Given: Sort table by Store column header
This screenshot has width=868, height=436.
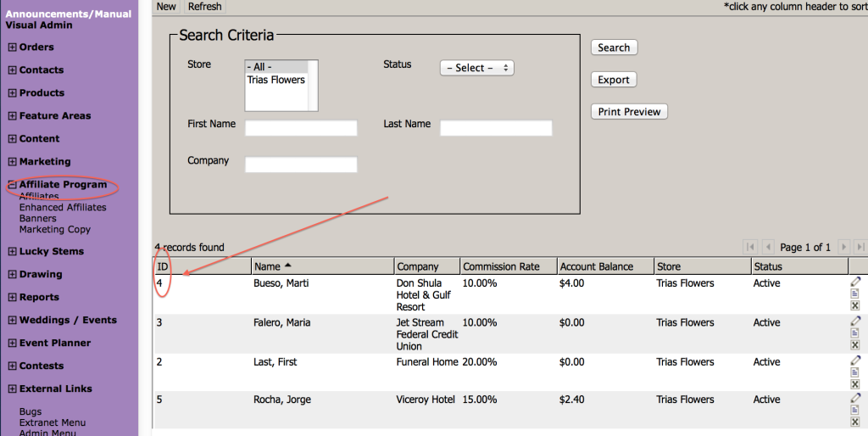Looking at the screenshot, I should pos(703,266).
